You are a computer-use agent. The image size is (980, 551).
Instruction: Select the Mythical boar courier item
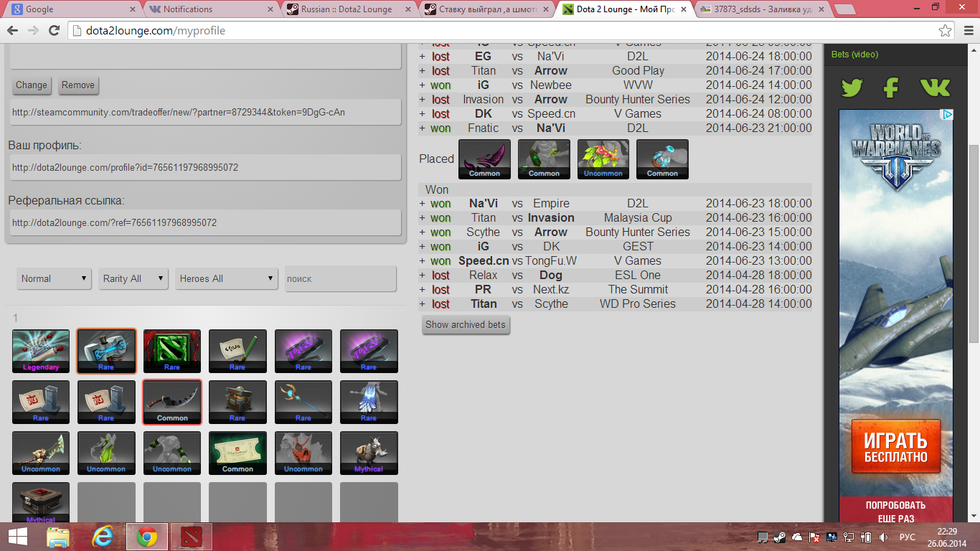click(x=369, y=453)
